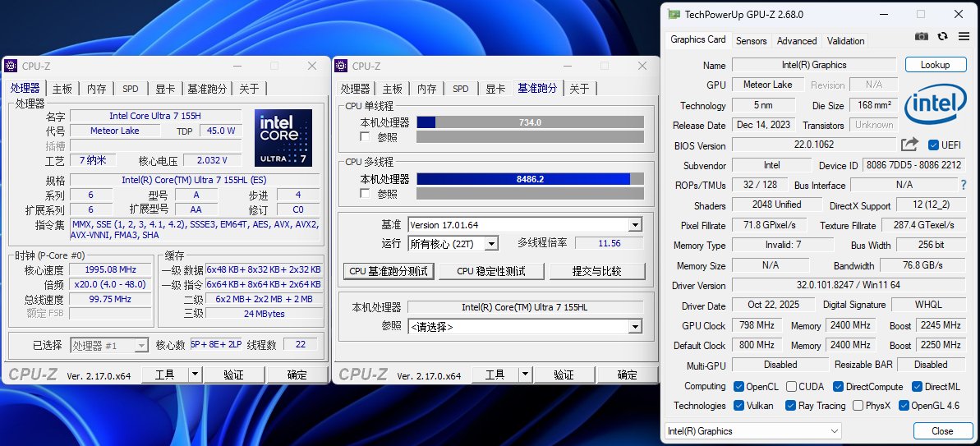Click the 核心数 value 6P+8E+2LP
980x446 pixels.
pos(215,344)
